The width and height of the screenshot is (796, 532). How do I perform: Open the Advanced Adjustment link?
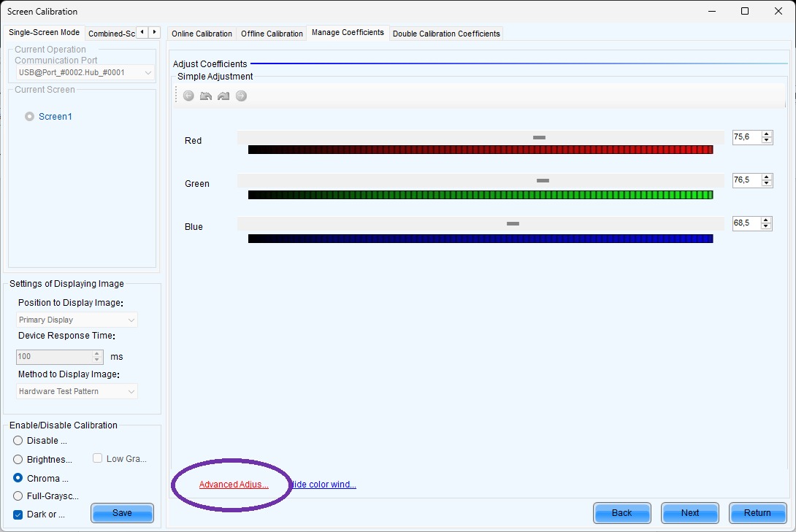(234, 485)
